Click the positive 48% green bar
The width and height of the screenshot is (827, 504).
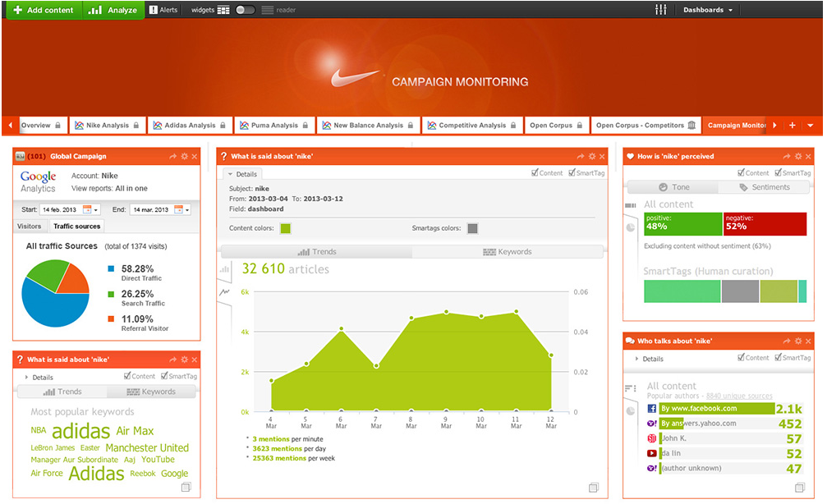(683, 223)
